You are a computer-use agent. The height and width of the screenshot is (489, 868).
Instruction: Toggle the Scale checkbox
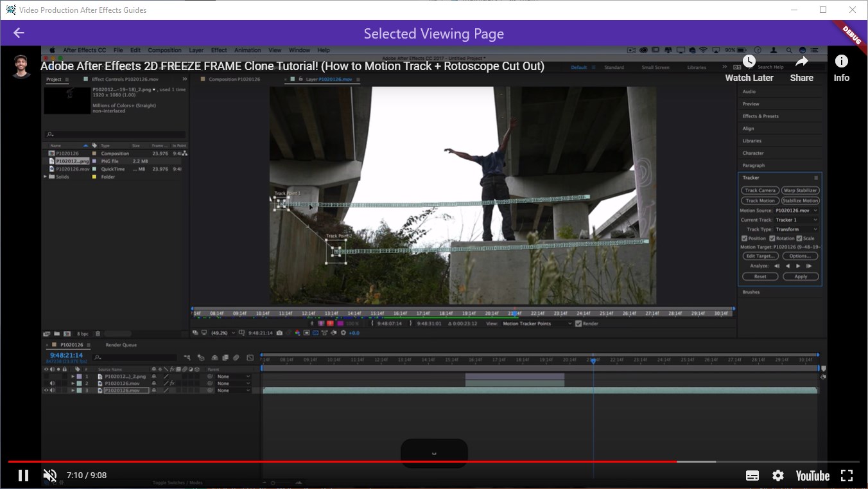pyautogui.click(x=799, y=238)
